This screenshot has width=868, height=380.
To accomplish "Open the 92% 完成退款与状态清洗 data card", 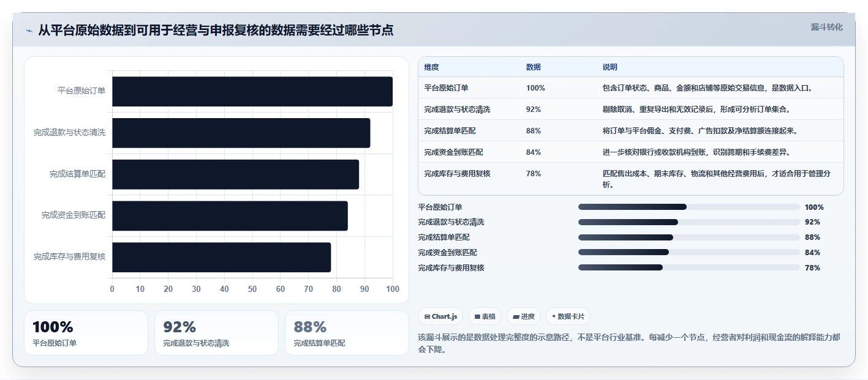I will click(216, 333).
